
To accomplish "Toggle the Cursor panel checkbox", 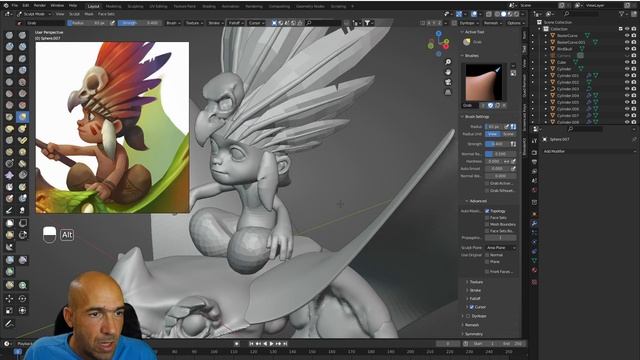I will click(x=472, y=307).
